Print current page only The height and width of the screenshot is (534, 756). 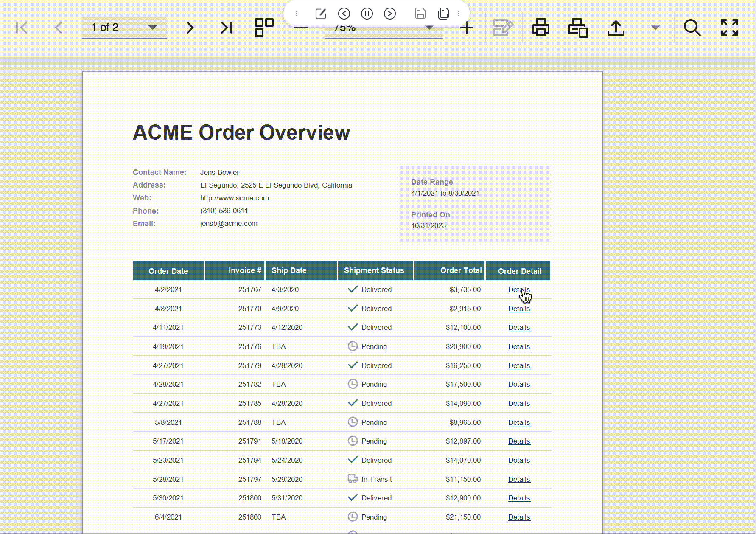pos(578,28)
